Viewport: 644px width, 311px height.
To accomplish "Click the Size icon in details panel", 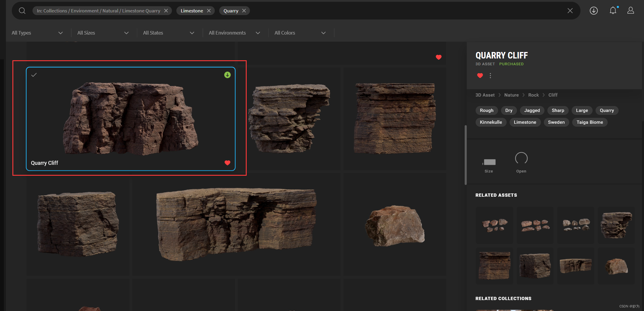I will click(489, 162).
